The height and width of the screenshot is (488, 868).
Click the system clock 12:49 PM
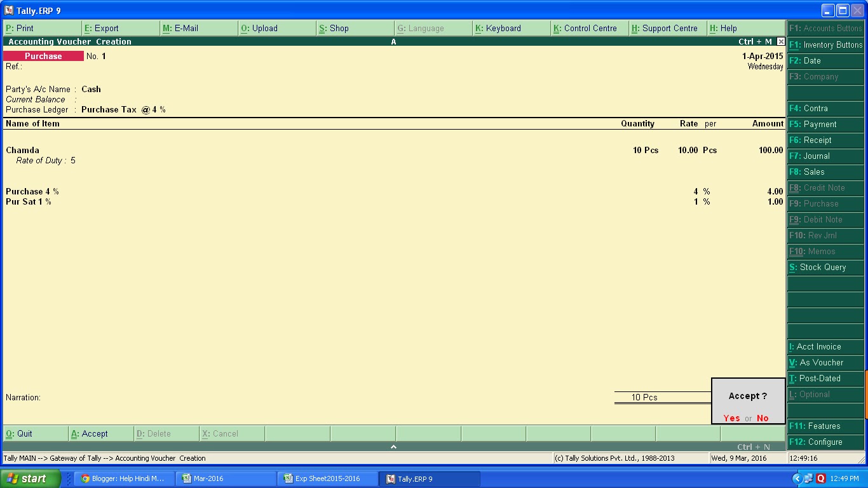[845, 478]
